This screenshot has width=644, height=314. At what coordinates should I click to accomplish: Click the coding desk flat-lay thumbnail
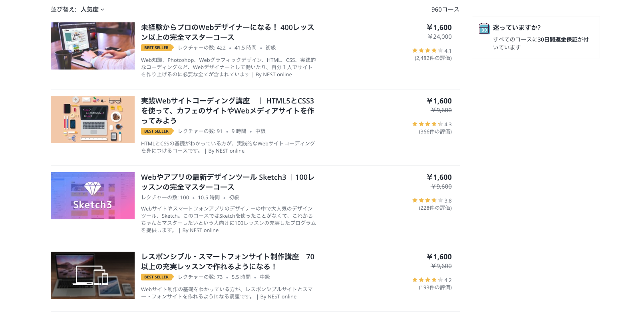[93, 119]
